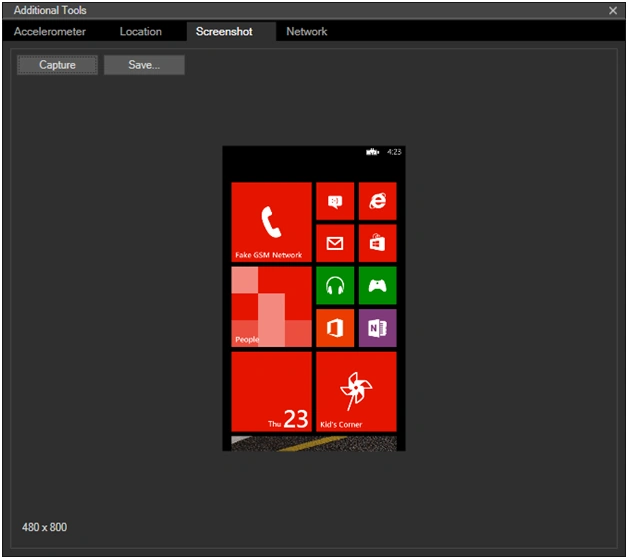Open the Store shopping bag tile
Image resolution: width=628 pixels, height=559 pixels.
[377, 243]
